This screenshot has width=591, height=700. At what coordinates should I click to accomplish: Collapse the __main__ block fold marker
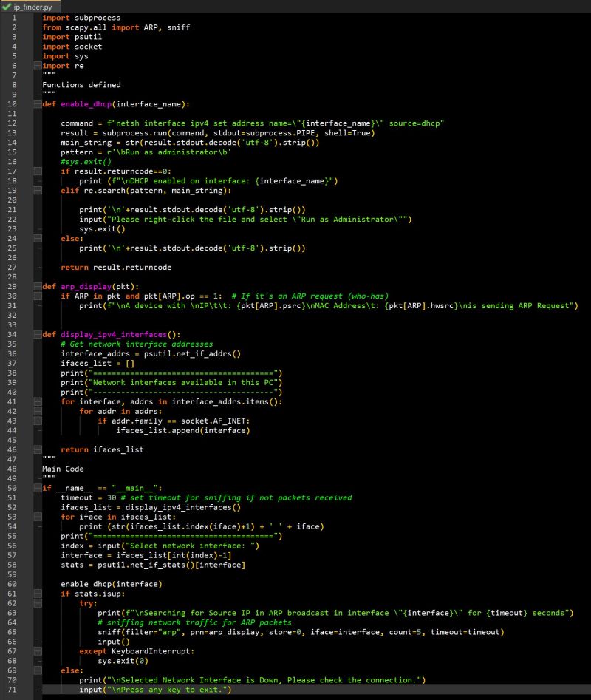coord(38,488)
